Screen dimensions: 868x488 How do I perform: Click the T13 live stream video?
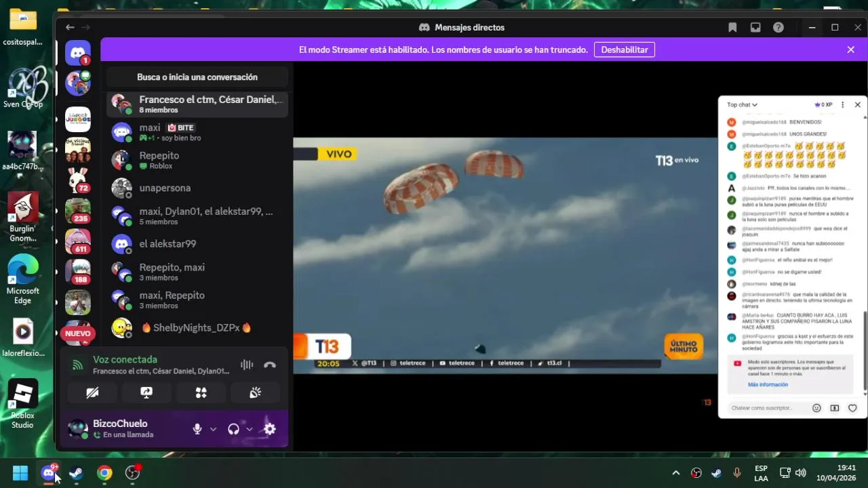pos(505,256)
